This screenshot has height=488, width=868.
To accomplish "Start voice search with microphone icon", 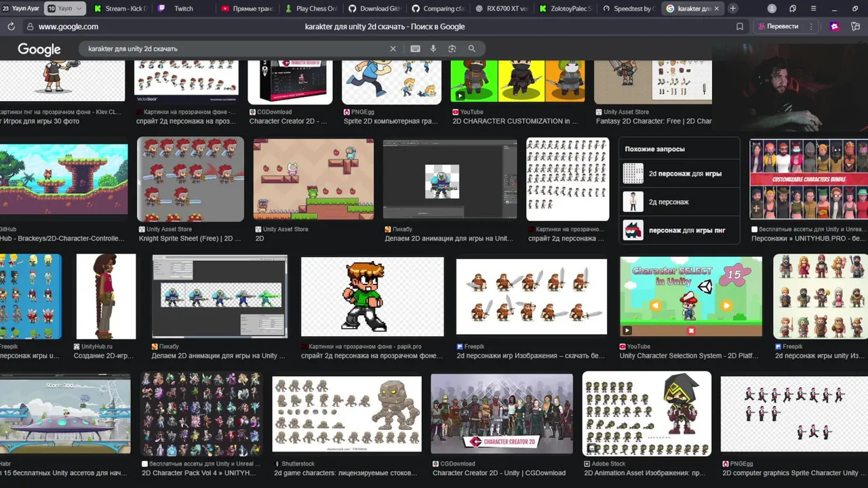I will point(433,49).
